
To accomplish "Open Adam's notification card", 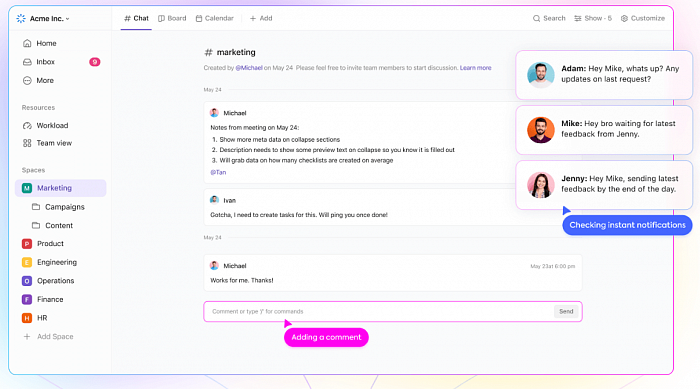I will click(604, 75).
